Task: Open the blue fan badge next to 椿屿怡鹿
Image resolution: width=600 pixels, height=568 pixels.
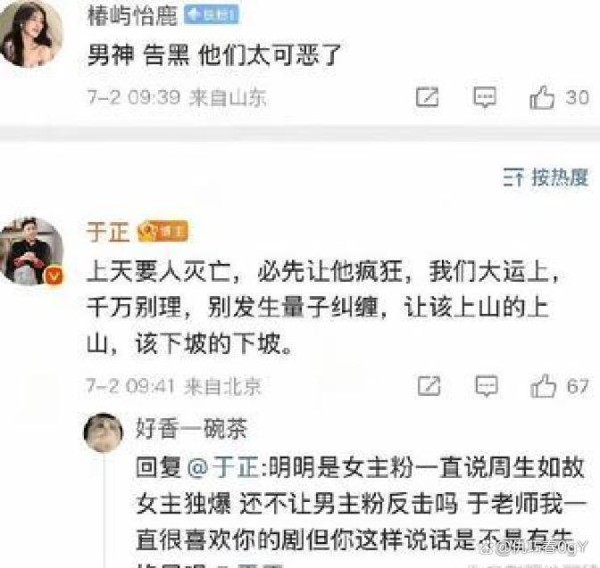Action: (x=211, y=15)
